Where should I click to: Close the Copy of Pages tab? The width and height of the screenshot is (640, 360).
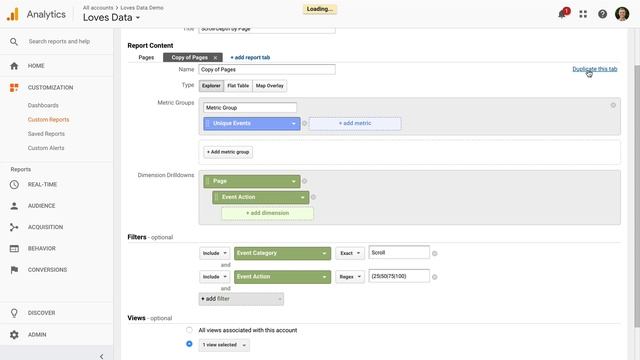point(215,58)
